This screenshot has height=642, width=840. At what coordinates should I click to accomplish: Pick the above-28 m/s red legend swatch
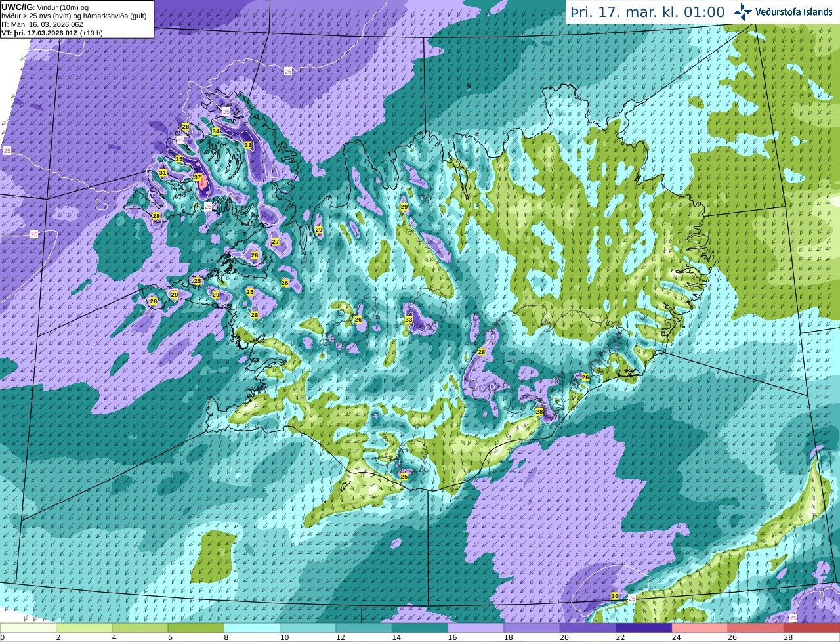coord(812,628)
